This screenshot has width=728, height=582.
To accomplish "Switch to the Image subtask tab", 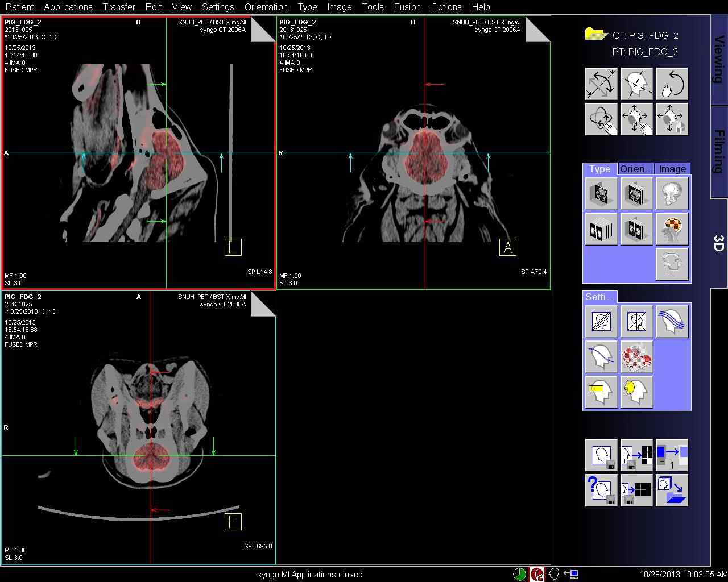I will tap(672, 169).
